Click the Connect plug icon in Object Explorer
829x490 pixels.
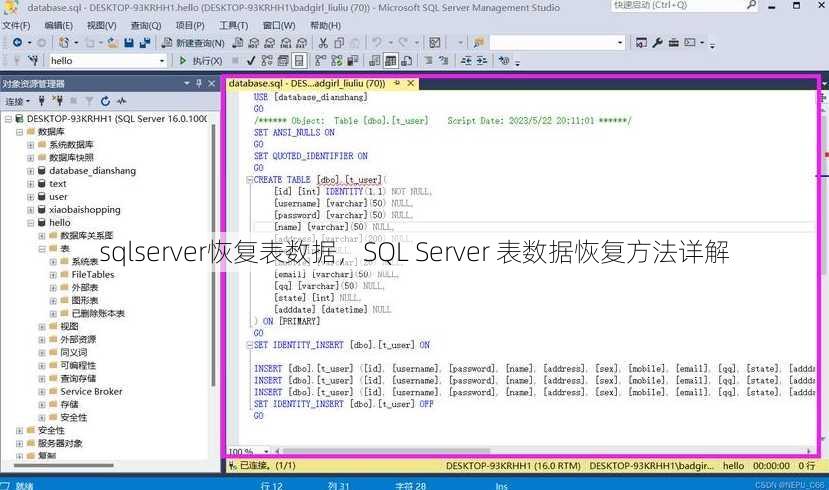tap(41, 101)
